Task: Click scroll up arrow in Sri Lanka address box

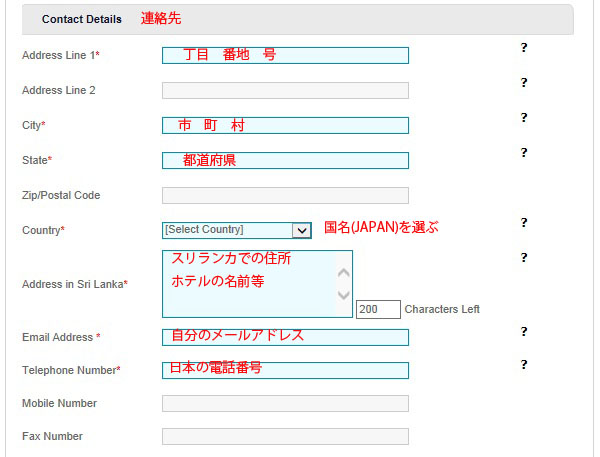Action: tap(344, 273)
